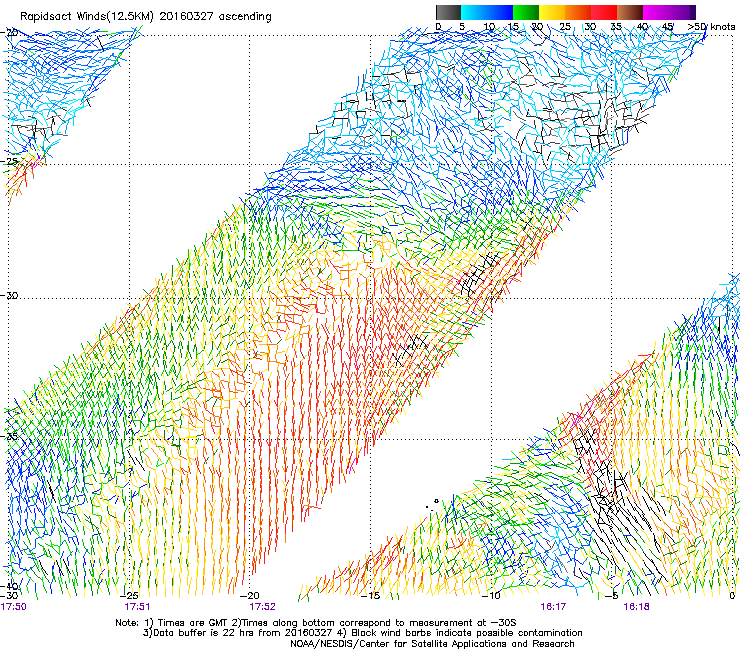Click the '17:51' time label
The width and height of the screenshot is (740, 650).
(137, 607)
